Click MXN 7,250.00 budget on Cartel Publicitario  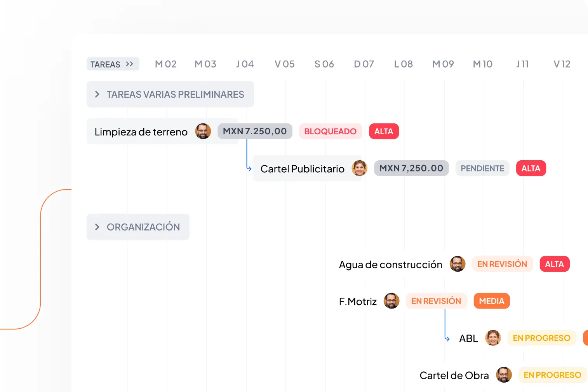(x=411, y=168)
